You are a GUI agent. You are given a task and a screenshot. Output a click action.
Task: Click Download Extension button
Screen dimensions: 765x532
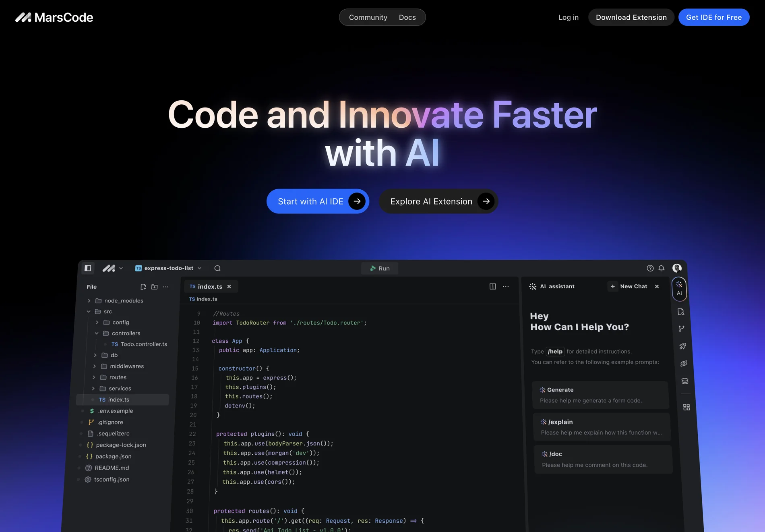pos(631,17)
